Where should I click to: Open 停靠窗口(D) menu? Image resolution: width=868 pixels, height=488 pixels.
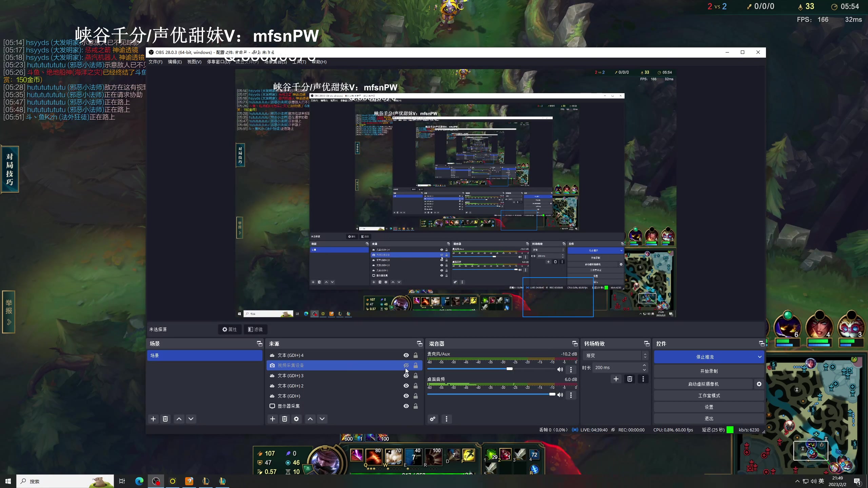pyautogui.click(x=219, y=62)
